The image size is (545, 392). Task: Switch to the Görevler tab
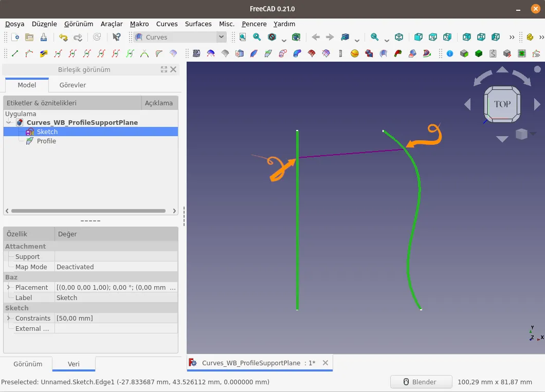[72, 85]
